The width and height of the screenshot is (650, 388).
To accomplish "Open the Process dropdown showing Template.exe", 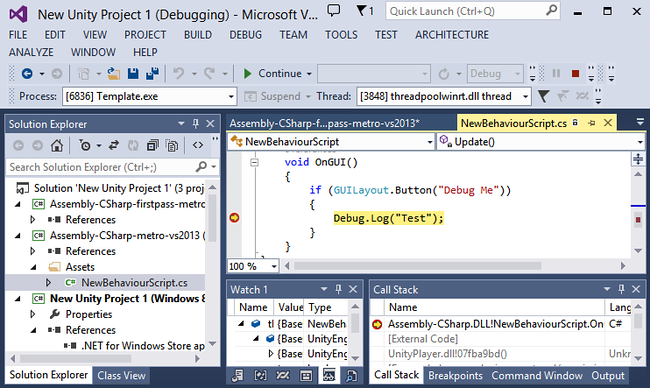I will (x=150, y=97).
